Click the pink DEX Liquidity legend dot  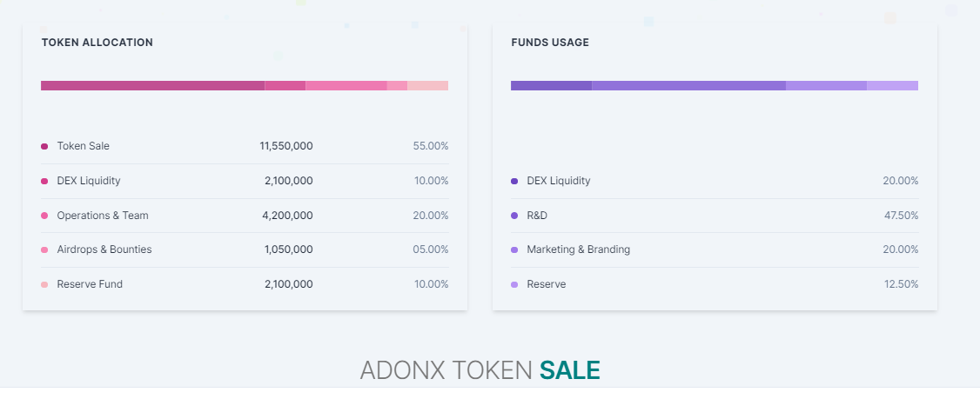[x=44, y=181]
